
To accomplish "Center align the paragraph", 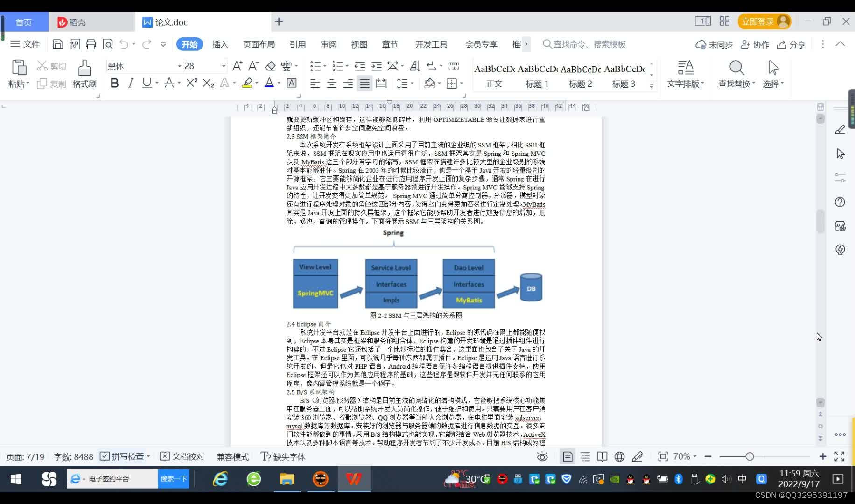I will pos(331,84).
